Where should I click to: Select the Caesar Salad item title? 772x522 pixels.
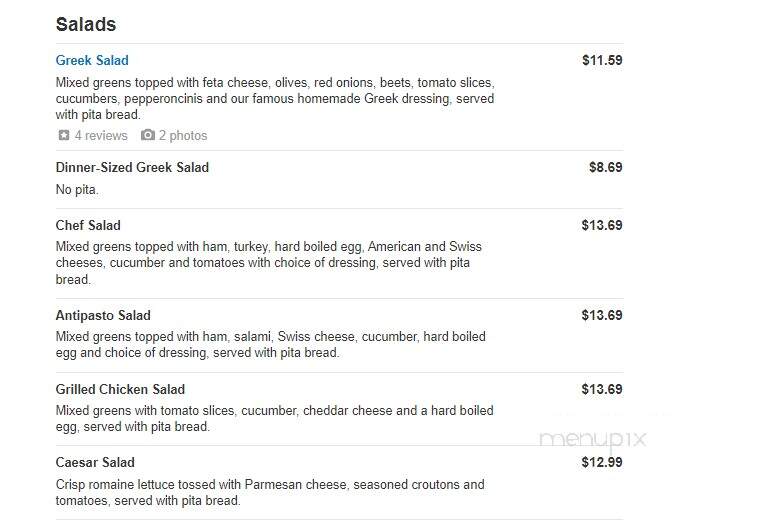tap(95, 462)
